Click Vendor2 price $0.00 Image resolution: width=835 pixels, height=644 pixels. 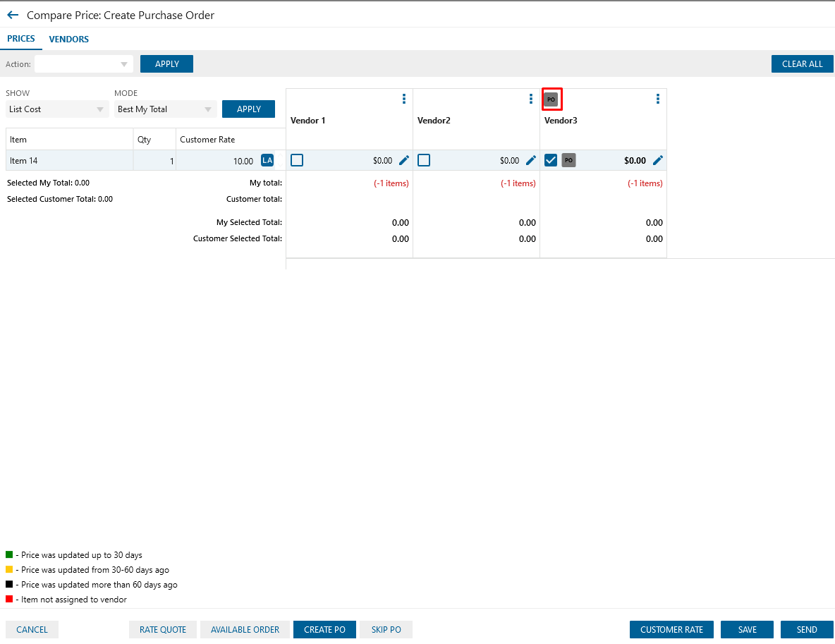(510, 160)
